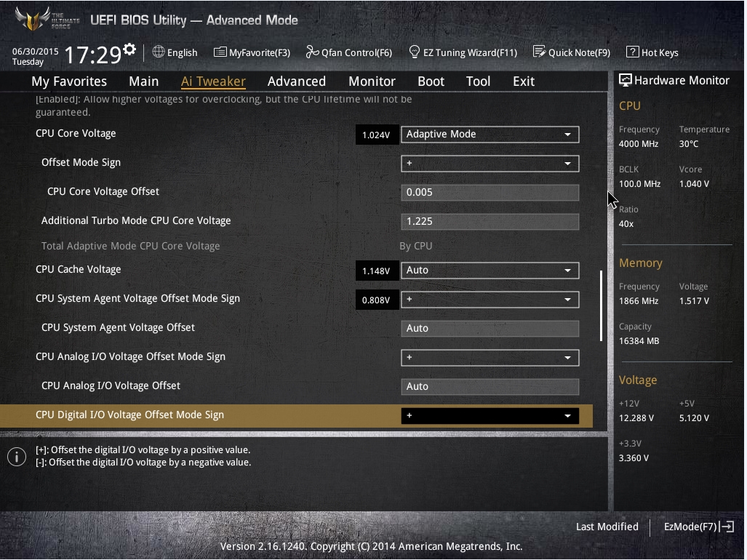Expand Offset Mode Sign dropdown
Image resolution: width=747 pixels, height=560 pixels.
pyautogui.click(x=490, y=164)
